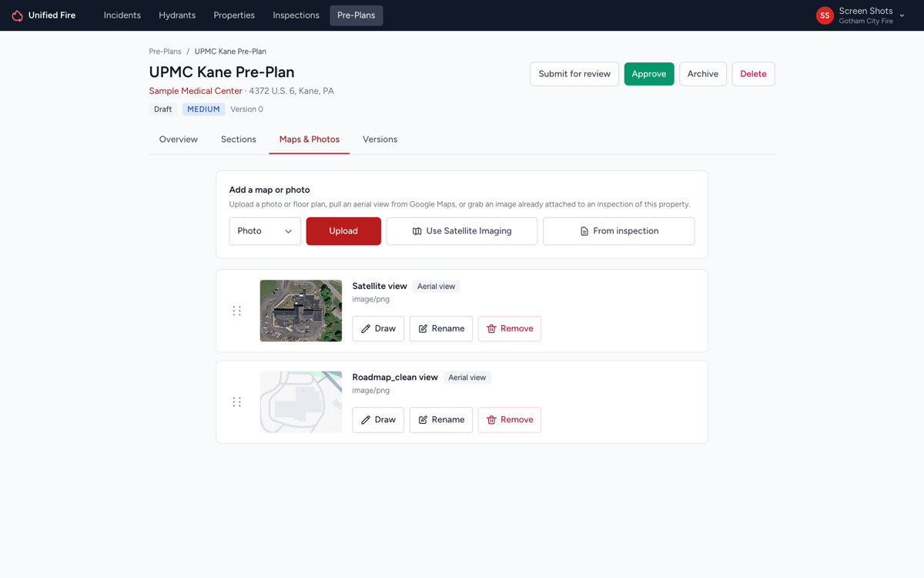Open Inspections in the top navigation

(x=296, y=15)
